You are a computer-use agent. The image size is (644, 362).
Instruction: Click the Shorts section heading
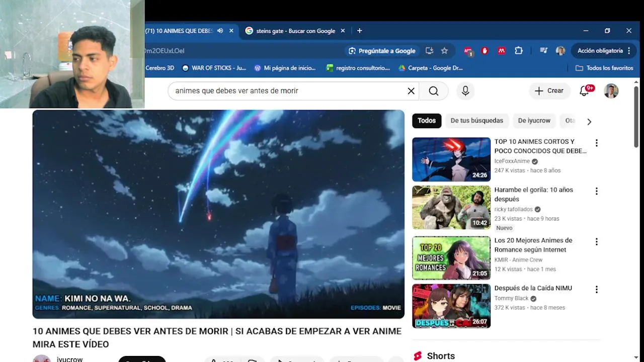(441, 356)
